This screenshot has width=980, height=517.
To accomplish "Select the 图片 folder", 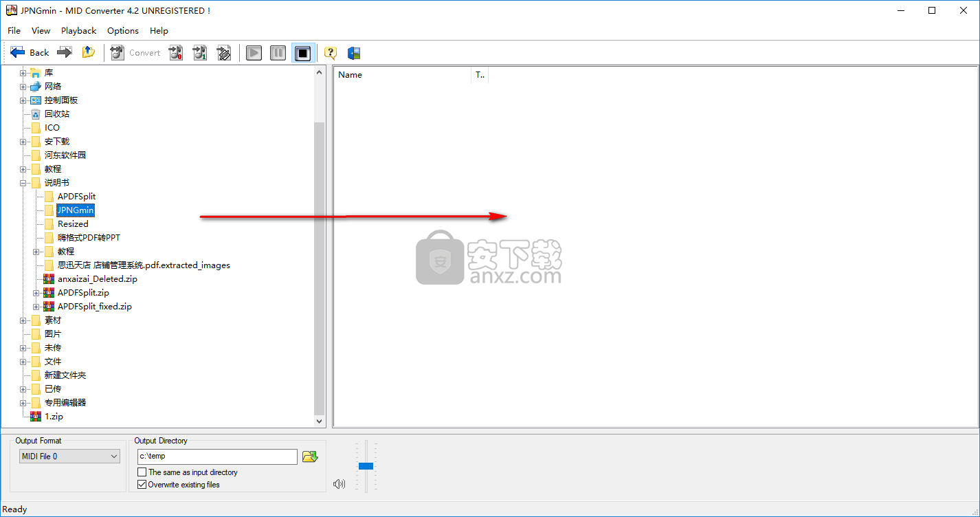I will (53, 334).
